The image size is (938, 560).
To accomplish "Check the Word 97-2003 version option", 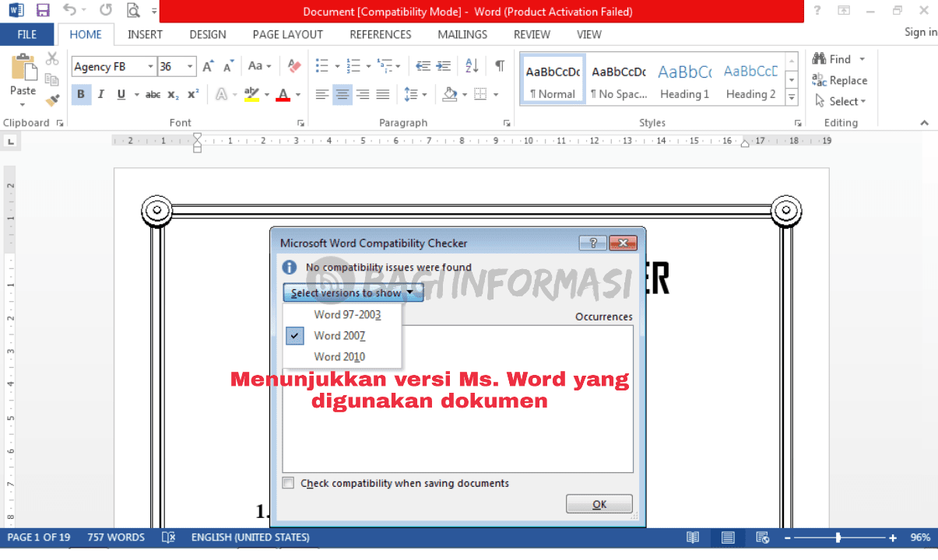I will pos(347,314).
